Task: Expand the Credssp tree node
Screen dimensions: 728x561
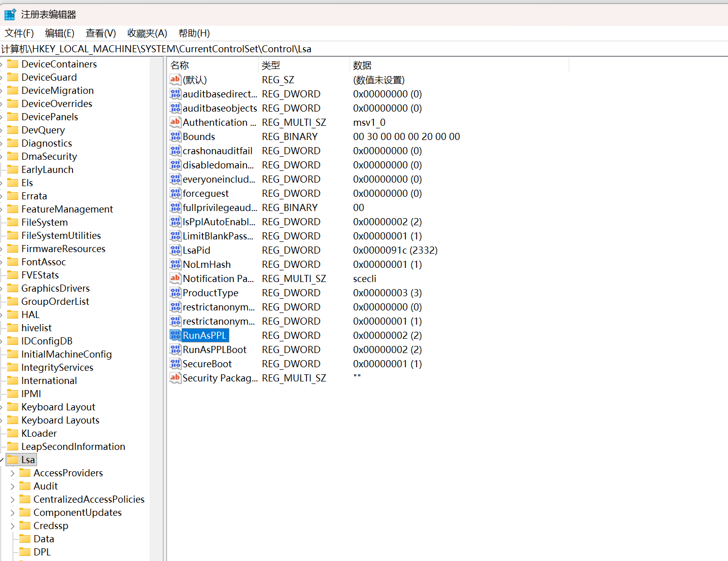Action: point(12,525)
